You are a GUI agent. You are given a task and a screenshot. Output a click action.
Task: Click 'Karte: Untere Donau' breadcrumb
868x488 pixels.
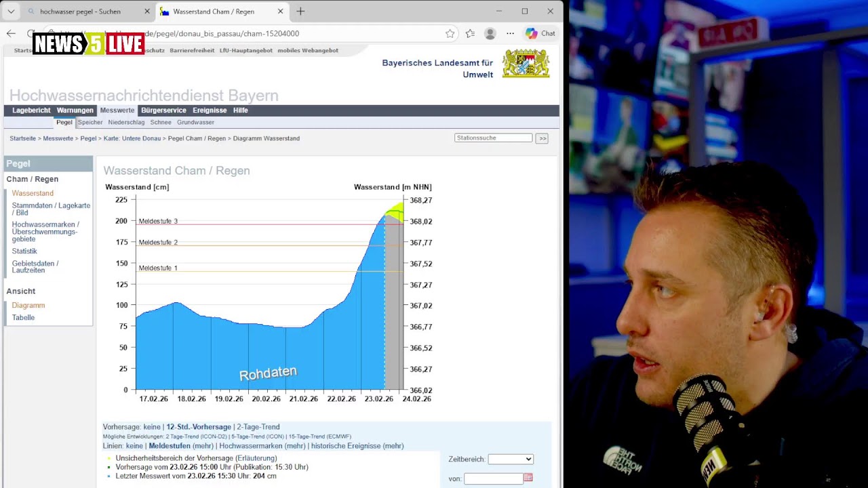coord(132,138)
